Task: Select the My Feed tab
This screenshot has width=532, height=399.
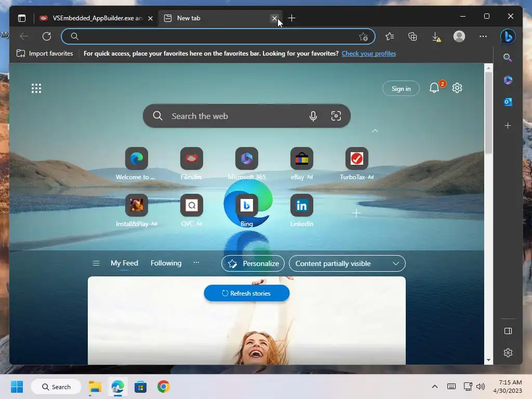Action: click(124, 263)
